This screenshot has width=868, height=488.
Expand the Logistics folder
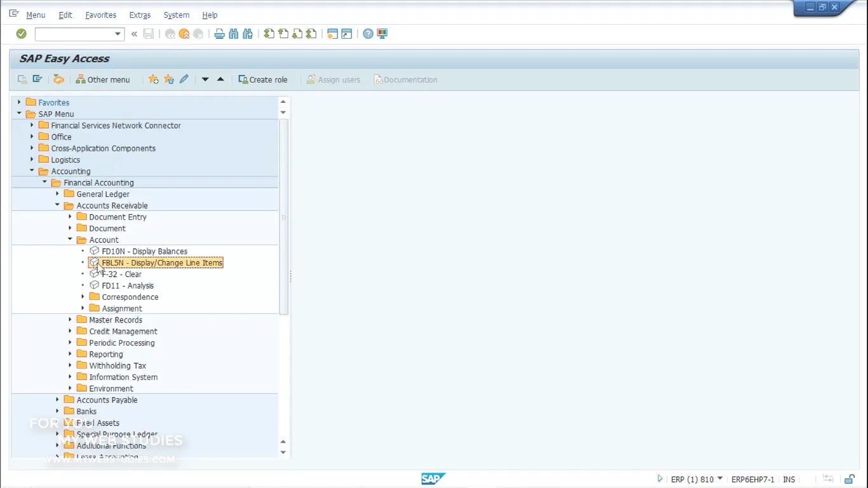(32, 159)
